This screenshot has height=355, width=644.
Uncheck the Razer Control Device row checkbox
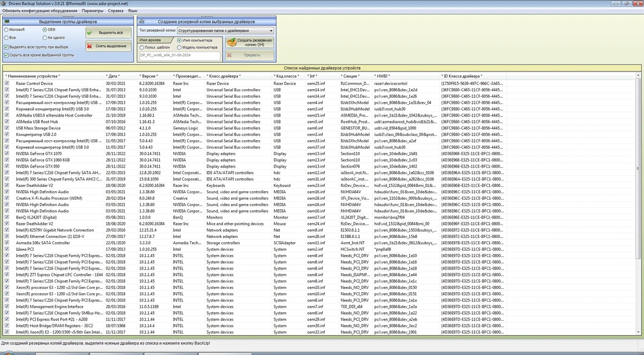(x=7, y=83)
